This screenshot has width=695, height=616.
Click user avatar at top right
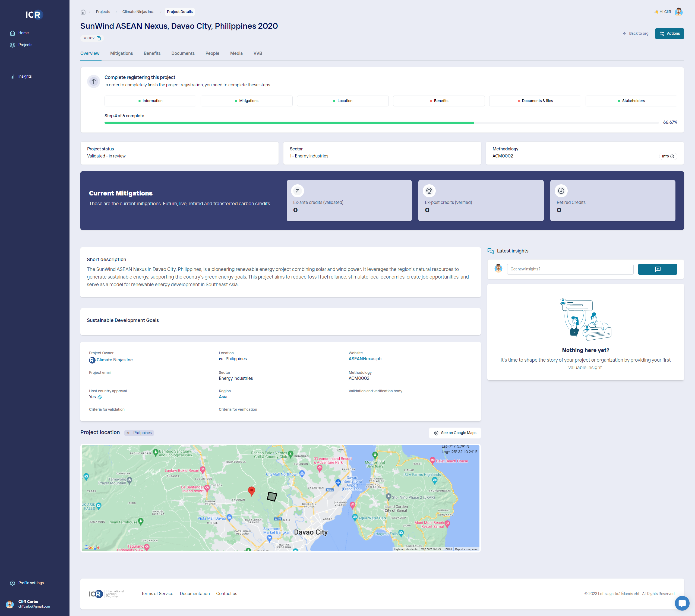[678, 12]
